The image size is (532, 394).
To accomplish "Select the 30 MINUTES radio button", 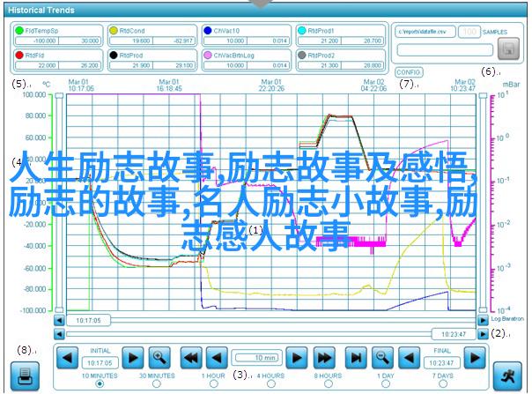I will [x=157, y=384].
